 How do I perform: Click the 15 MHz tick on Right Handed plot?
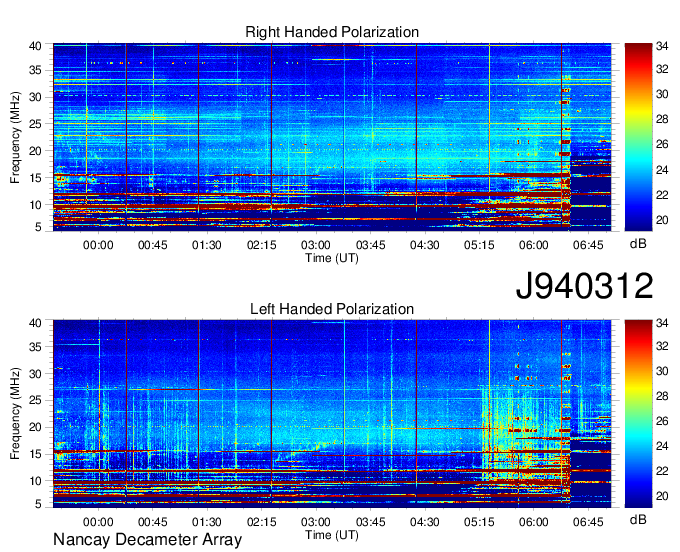[x=35, y=178]
